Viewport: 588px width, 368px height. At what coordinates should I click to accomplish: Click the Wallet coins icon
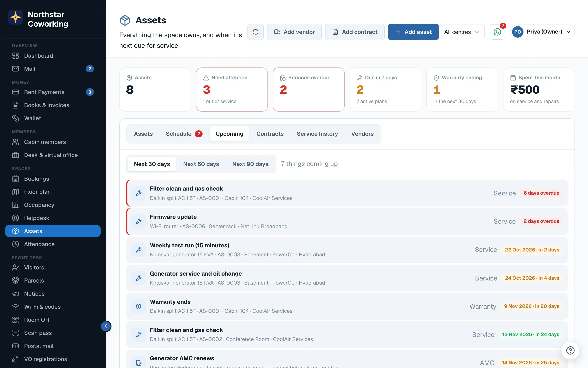16,118
